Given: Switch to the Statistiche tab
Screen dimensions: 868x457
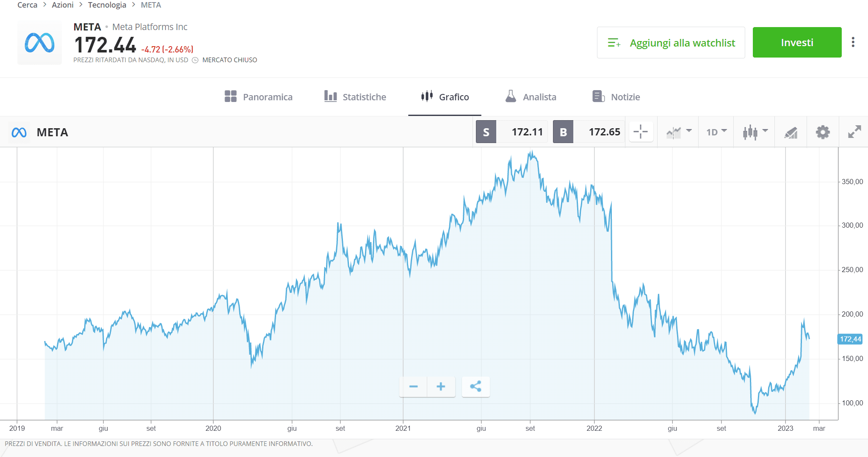Looking at the screenshot, I should pyautogui.click(x=355, y=97).
